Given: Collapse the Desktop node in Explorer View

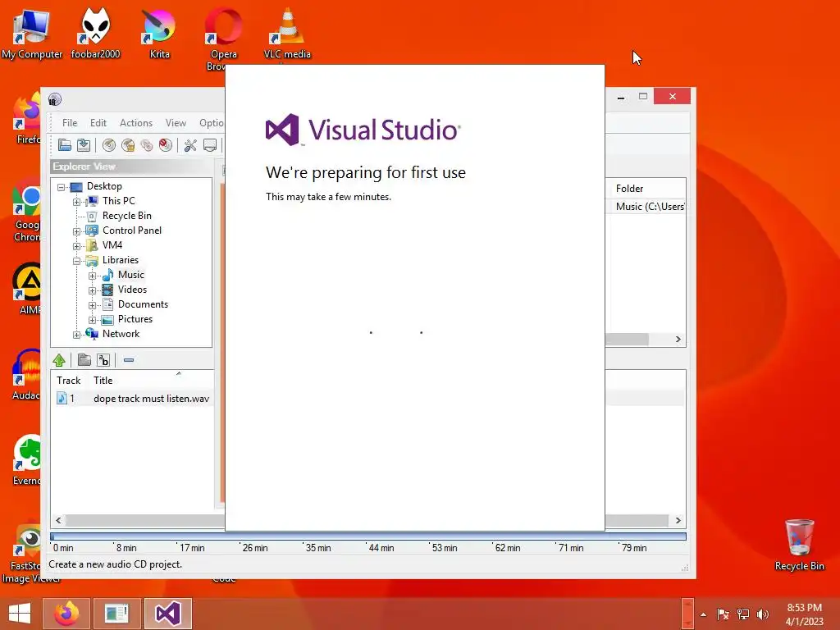Looking at the screenshot, I should tap(61, 187).
